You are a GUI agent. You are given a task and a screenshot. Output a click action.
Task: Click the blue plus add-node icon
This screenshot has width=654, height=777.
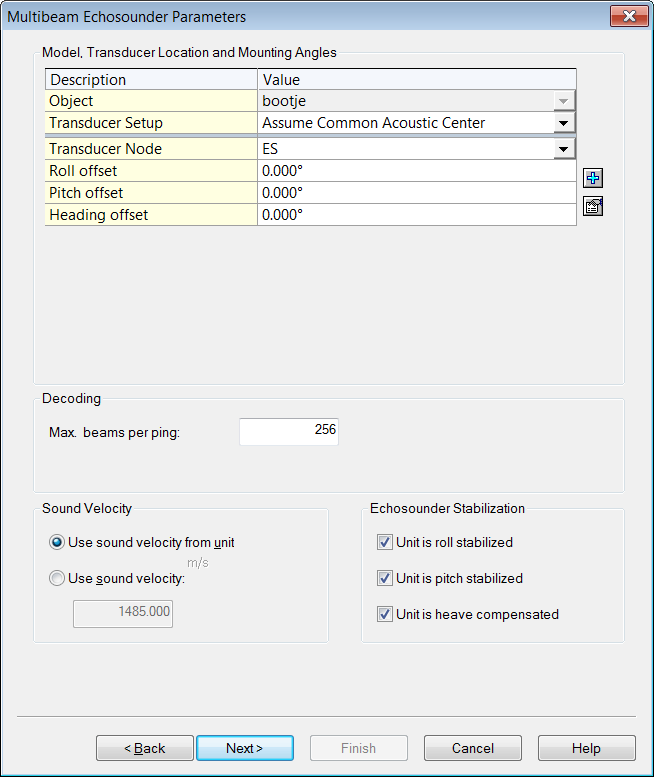click(x=592, y=179)
